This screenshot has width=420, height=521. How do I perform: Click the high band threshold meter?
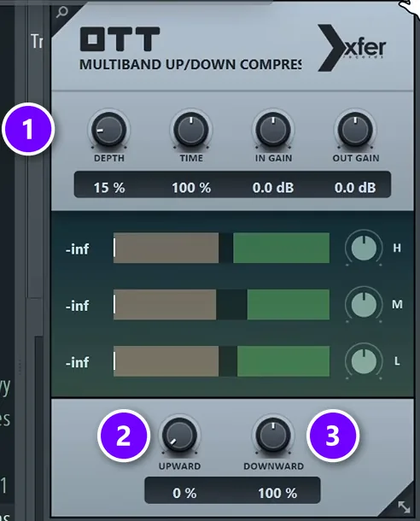coord(221,248)
